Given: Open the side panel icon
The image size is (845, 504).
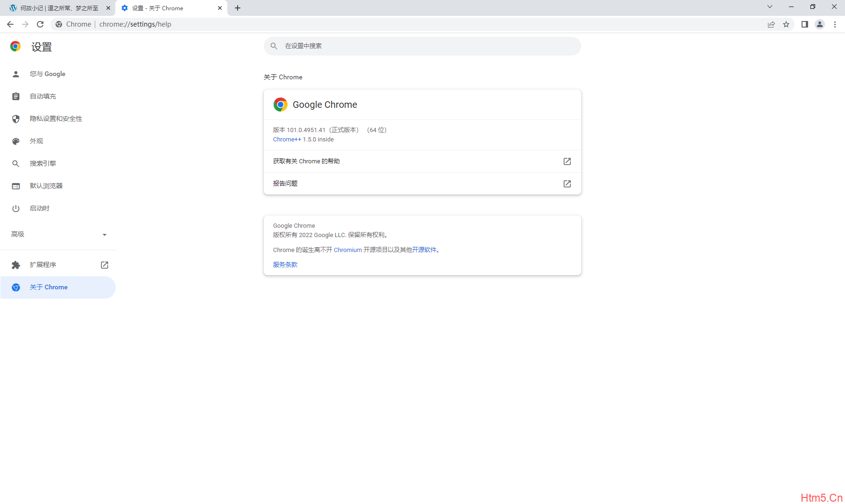Looking at the screenshot, I should [805, 24].
